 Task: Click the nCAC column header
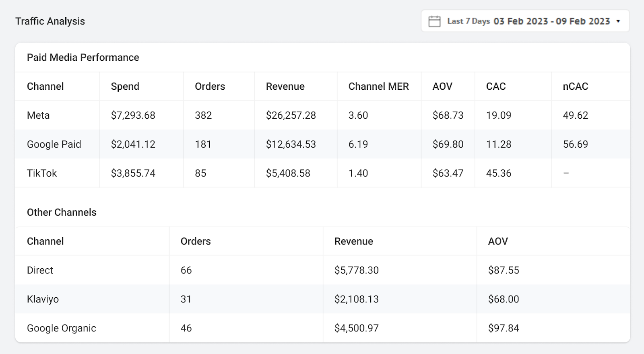[575, 86]
